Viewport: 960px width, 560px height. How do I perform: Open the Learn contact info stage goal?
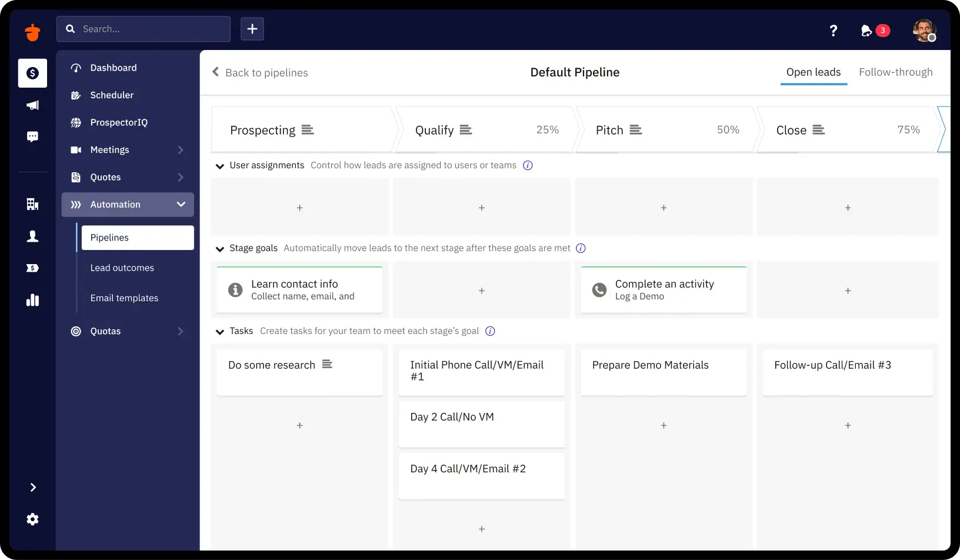click(299, 290)
